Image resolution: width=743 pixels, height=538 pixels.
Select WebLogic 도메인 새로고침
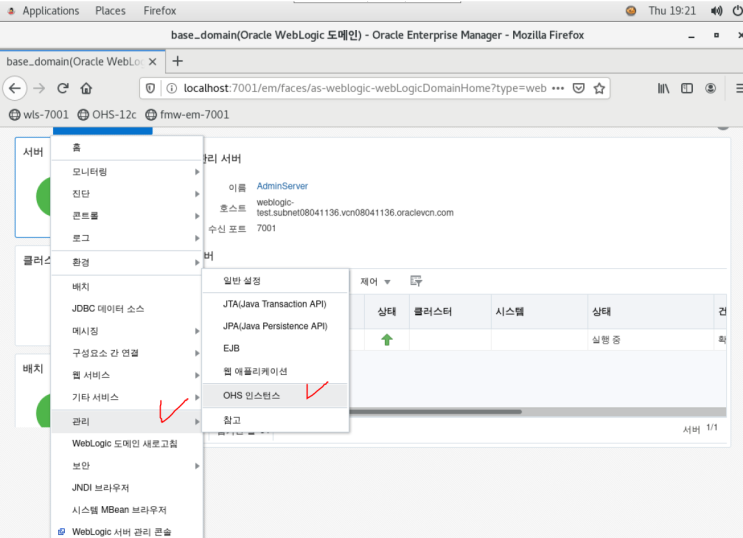point(127,444)
